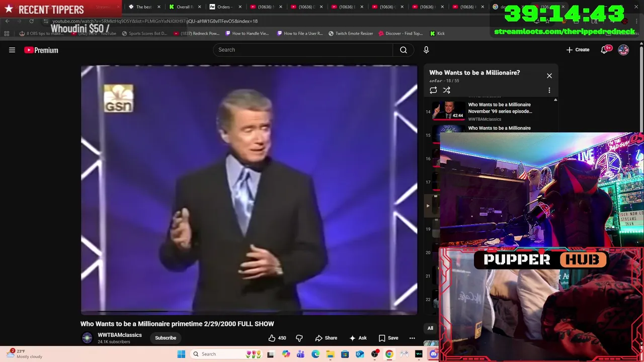Reload the page in browser toolbar
The height and width of the screenshot is (362, 644).
pos(31,21)
